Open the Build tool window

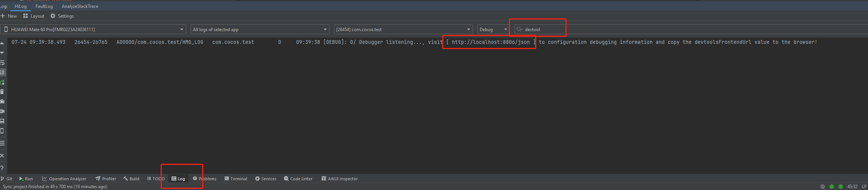point(131,179)
